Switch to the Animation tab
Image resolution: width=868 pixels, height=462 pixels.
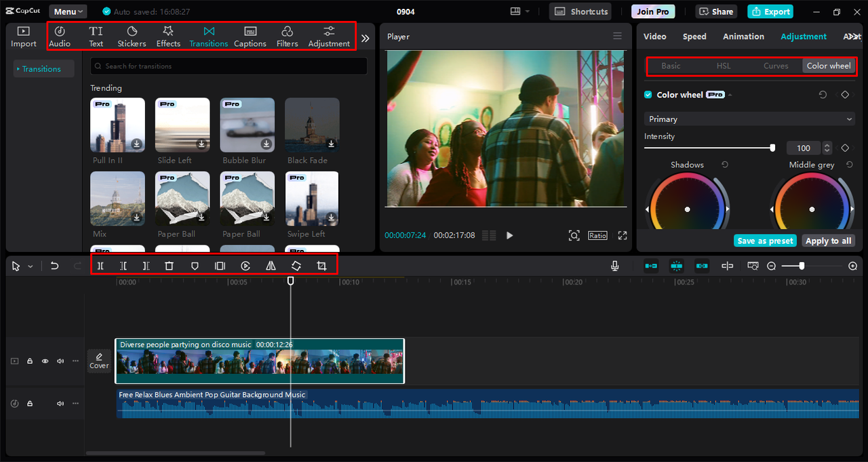pyautogui.click(x=743, y=37)
